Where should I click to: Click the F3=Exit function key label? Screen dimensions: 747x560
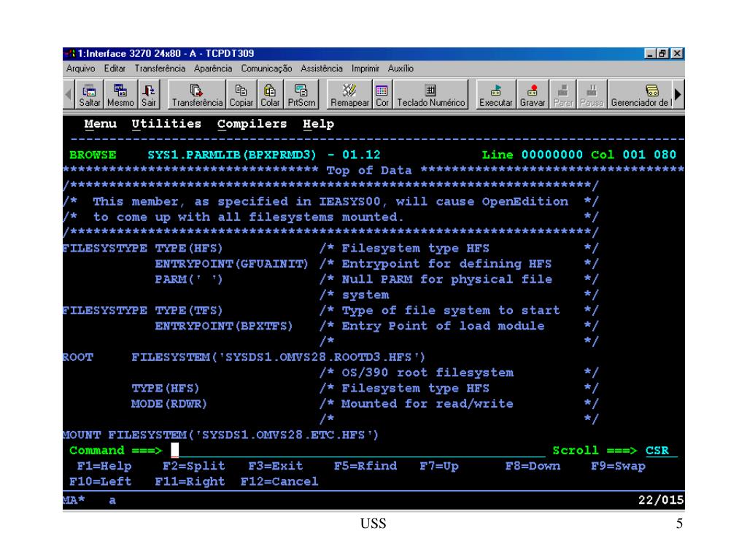[x=275, y=466]
